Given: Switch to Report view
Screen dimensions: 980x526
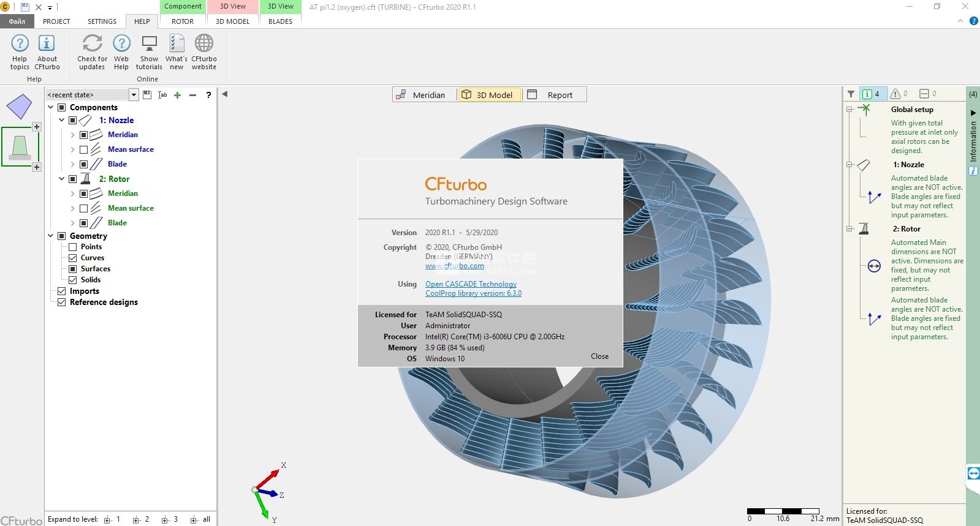Looking at the screenshot, I should pos(555,95).
